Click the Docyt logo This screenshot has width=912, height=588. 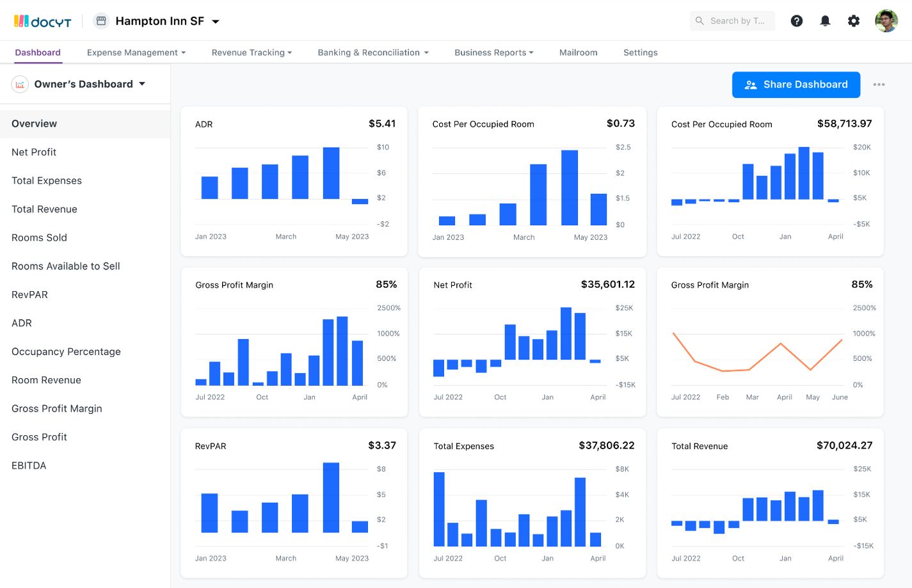point(42,21)
